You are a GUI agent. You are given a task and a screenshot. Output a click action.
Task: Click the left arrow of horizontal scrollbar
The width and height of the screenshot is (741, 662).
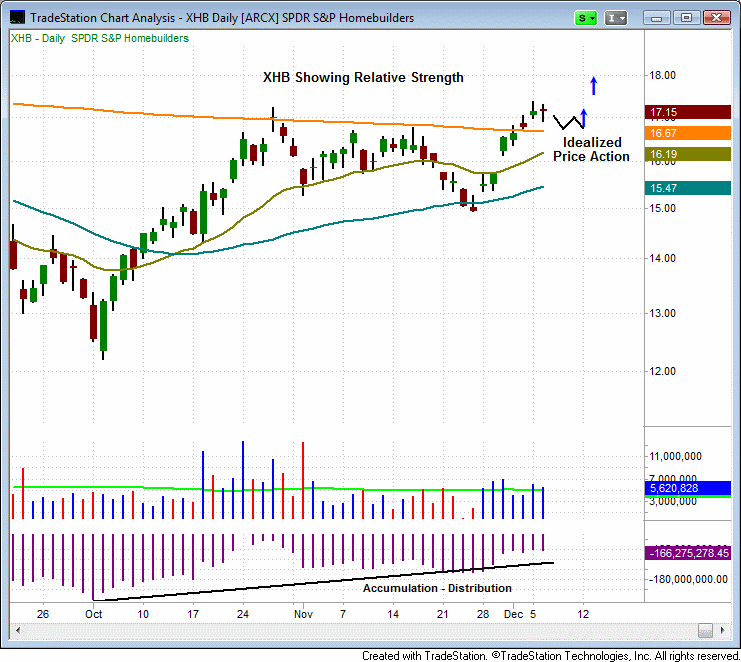point(18,630)
